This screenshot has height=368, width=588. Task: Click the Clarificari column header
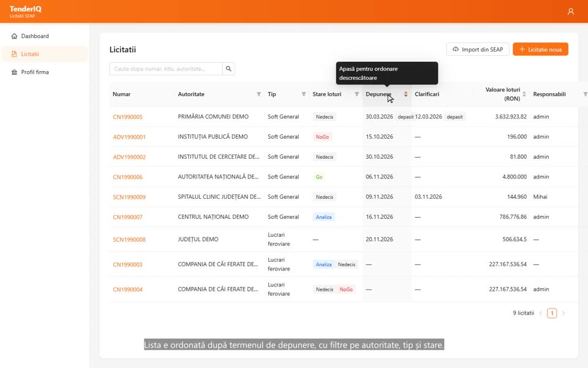click(x=427, y=94)
